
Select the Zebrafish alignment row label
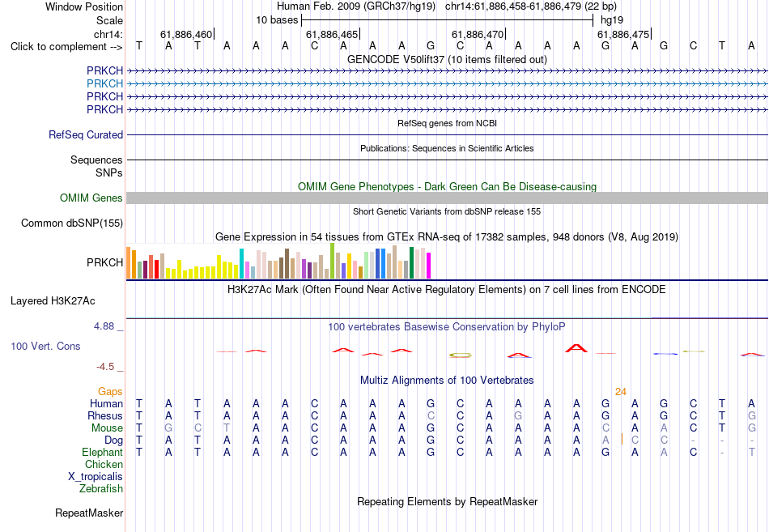pos(101,489)
